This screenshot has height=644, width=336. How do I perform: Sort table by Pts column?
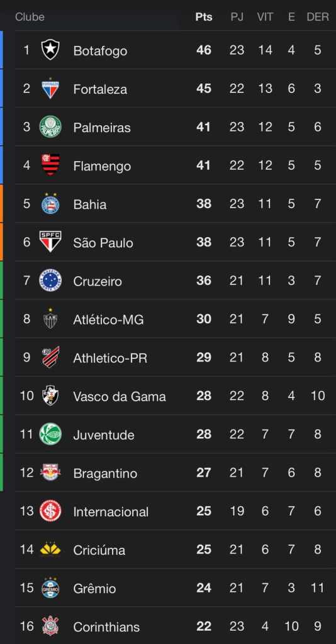pyautogui.click(x=204, y=17)
